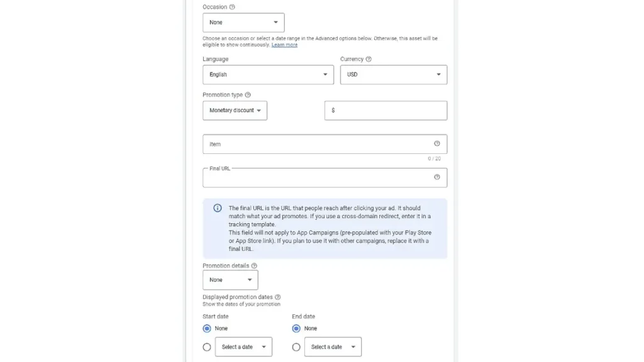The width and height of the screenshot is (644, 362).
Task: Click the monetary discount amount field with dollar sign
Action: [386, 110]
